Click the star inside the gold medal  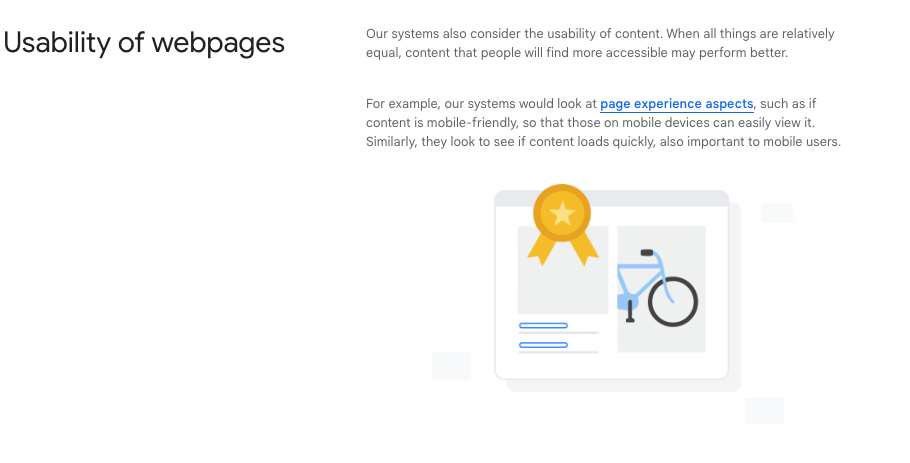click(x=563, y=212)
